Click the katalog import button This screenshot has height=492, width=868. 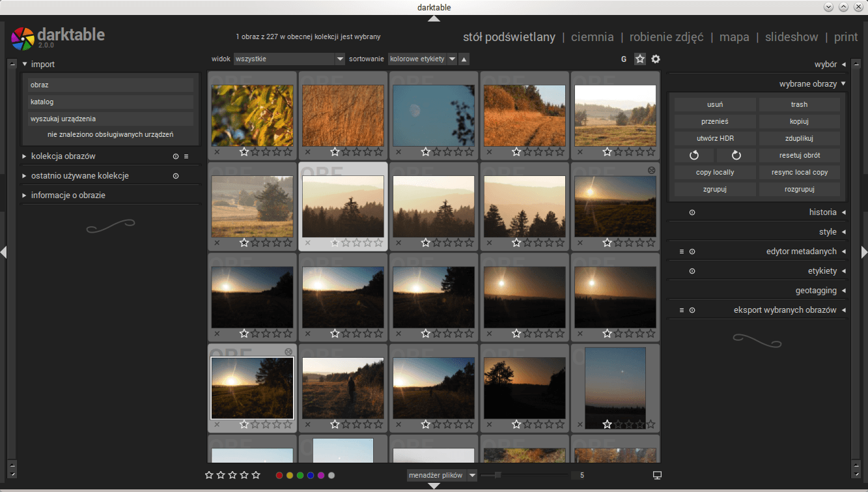[x=110, y=102]
